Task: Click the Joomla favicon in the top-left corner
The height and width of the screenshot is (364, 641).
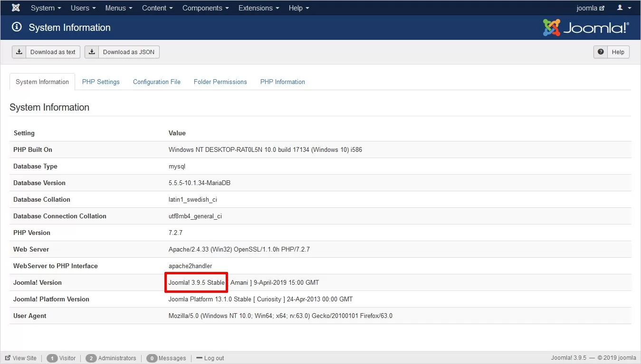Action: (x=15, y=8)
